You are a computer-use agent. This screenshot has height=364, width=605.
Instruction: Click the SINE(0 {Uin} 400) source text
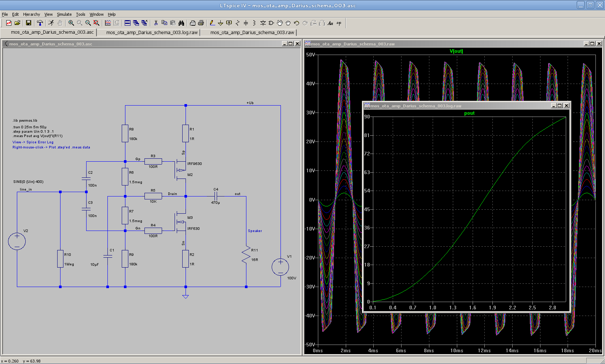pos(28,182)
